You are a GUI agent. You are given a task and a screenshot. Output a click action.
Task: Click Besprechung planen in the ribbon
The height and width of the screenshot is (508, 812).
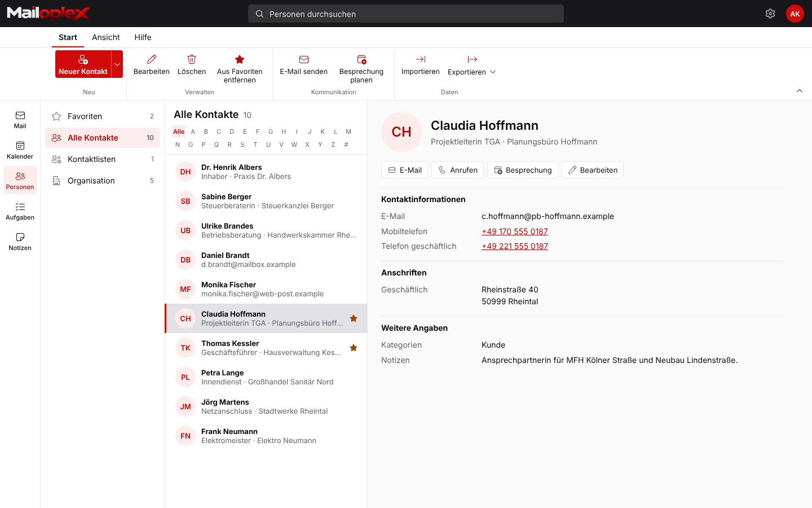[x=361, y=68]
